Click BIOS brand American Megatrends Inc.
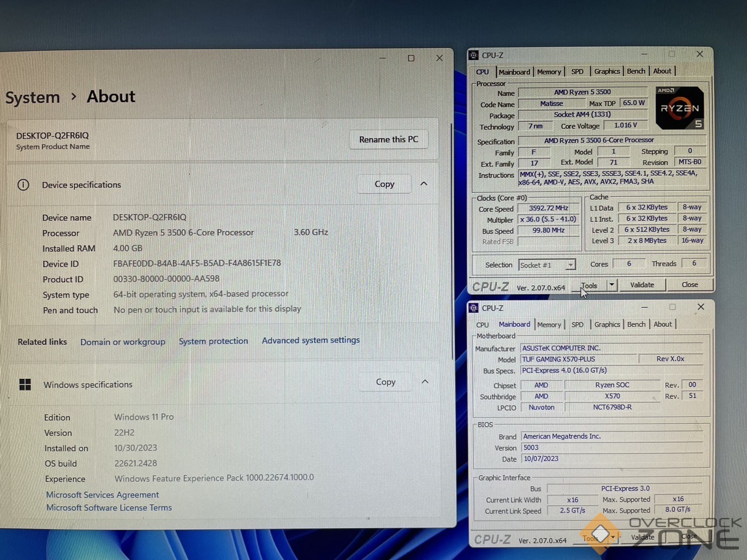 tap(612, 436)
